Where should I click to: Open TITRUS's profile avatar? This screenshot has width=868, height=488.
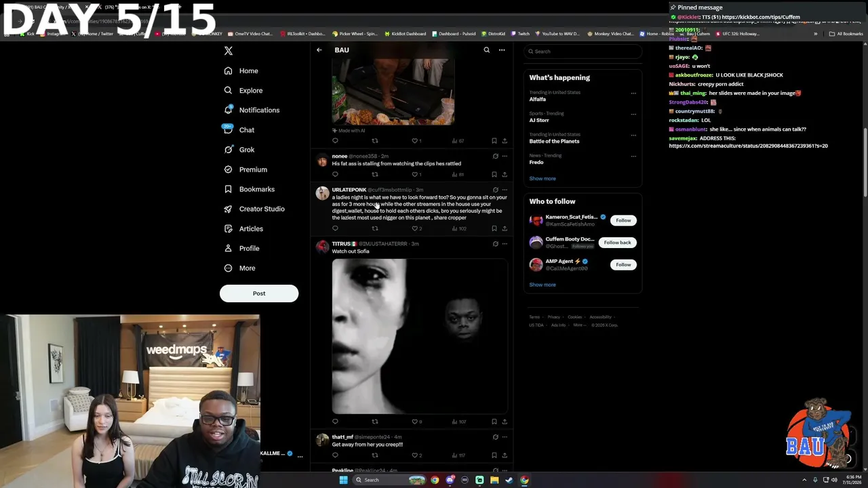[x=322, y=247]
